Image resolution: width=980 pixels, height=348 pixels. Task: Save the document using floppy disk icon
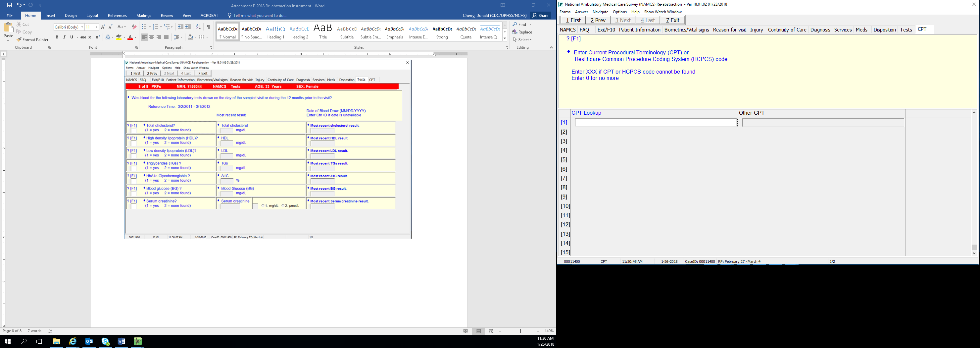[10, 5]
